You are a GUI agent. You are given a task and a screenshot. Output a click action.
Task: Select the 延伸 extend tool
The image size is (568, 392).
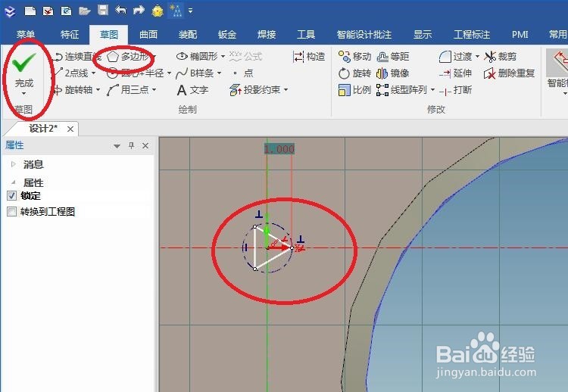pos(455,73)
